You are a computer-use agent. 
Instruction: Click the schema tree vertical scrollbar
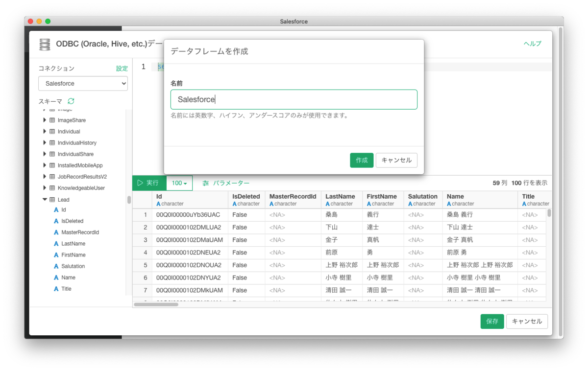click(x=129, y=200)
